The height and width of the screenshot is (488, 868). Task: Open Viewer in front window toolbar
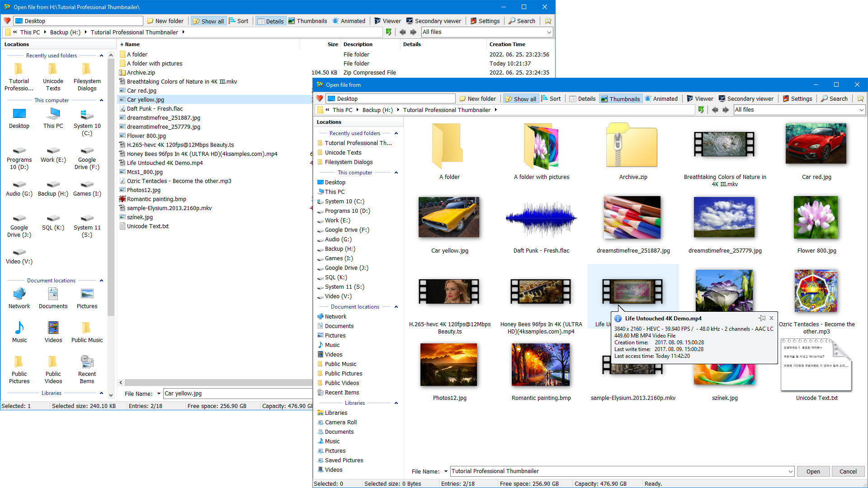(700, 99)
